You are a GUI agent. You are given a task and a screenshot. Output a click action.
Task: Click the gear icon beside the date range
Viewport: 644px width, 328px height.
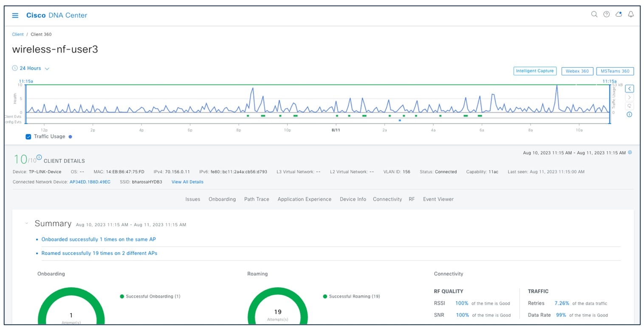click(630, 152)
